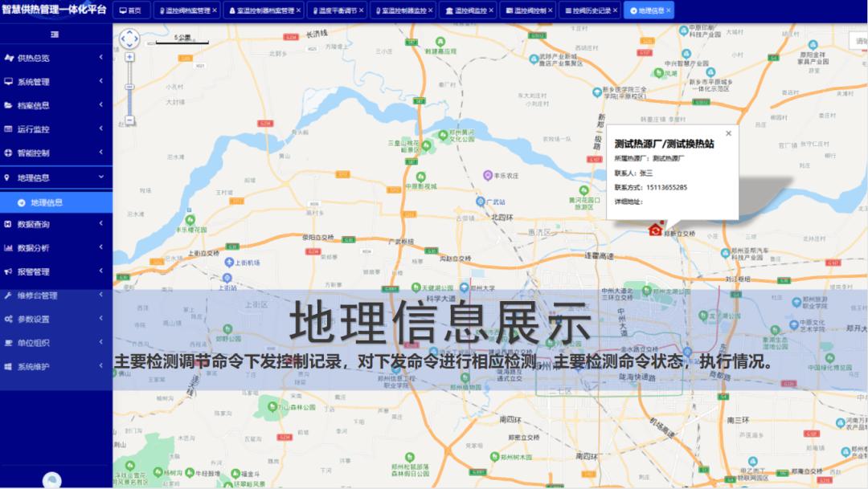Select the 供热总览 sidebar icon
868x489 pixels.
coord(10,58)
